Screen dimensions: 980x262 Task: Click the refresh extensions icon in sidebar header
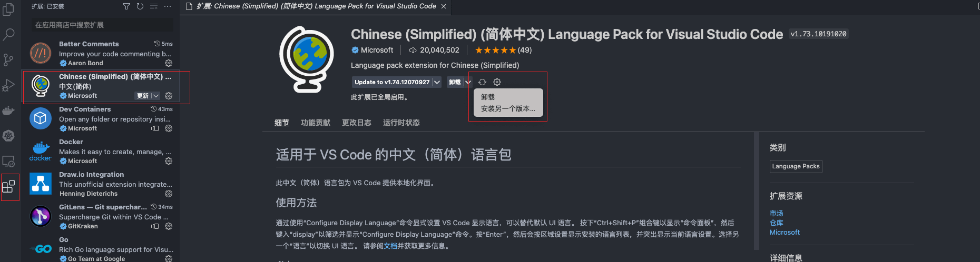coord(140,6)
